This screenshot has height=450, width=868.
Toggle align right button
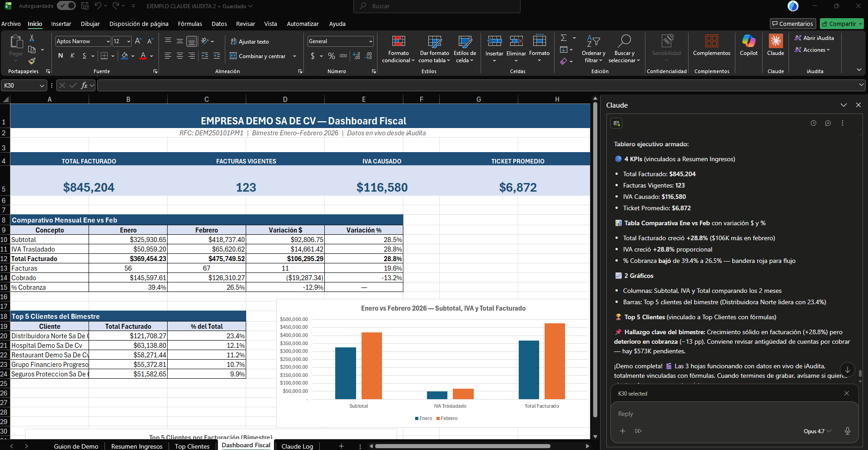192,56
